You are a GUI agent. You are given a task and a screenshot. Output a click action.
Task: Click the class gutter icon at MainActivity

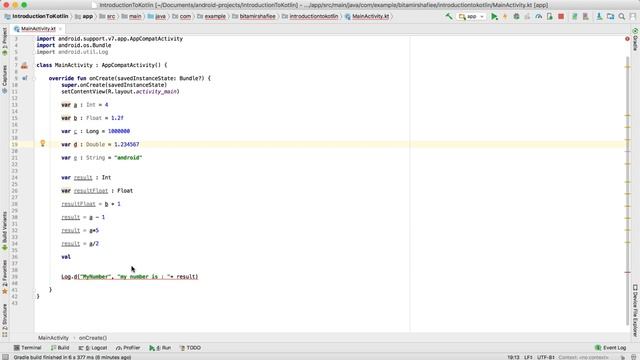[x=24, y=65]
